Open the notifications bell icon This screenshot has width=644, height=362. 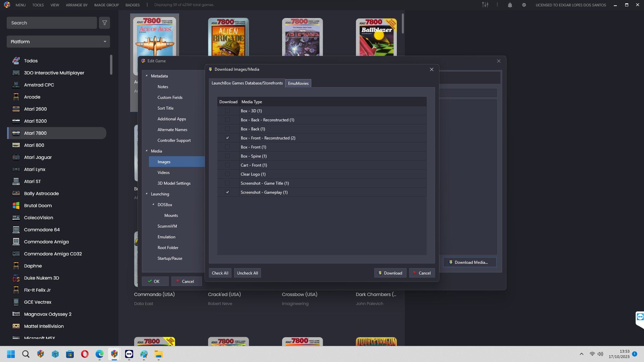(510, 5)
